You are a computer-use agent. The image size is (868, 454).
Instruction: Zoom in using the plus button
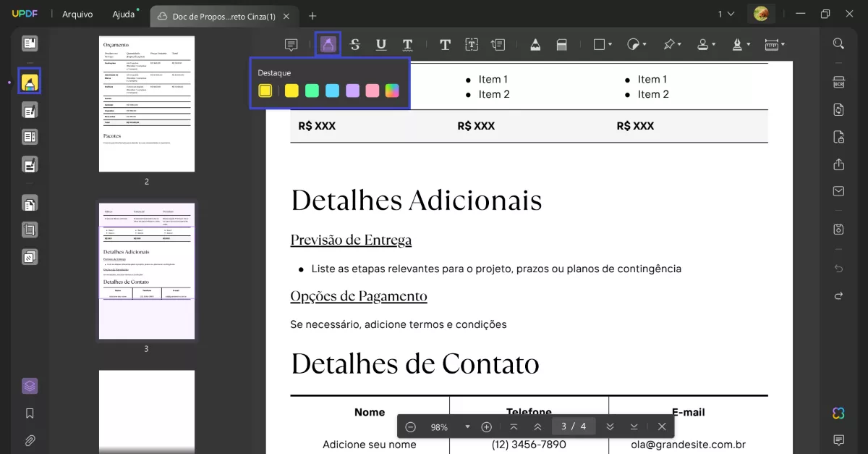(x=486, y=426)
